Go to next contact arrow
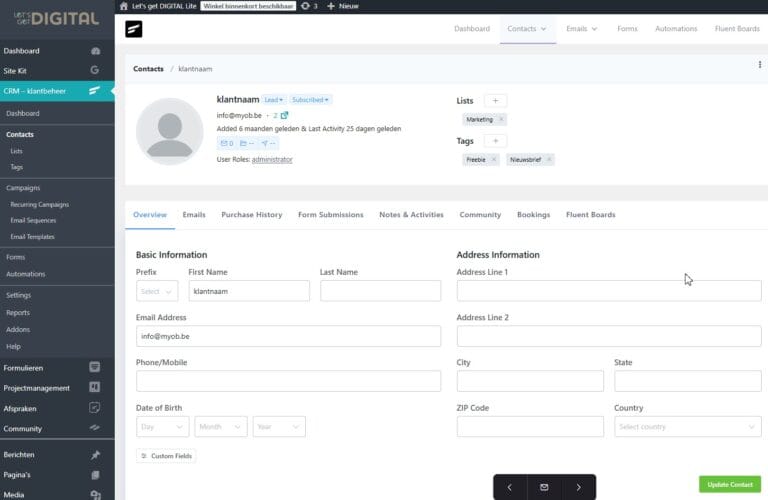Screen dimensions: 768x500 pos(578,487)
